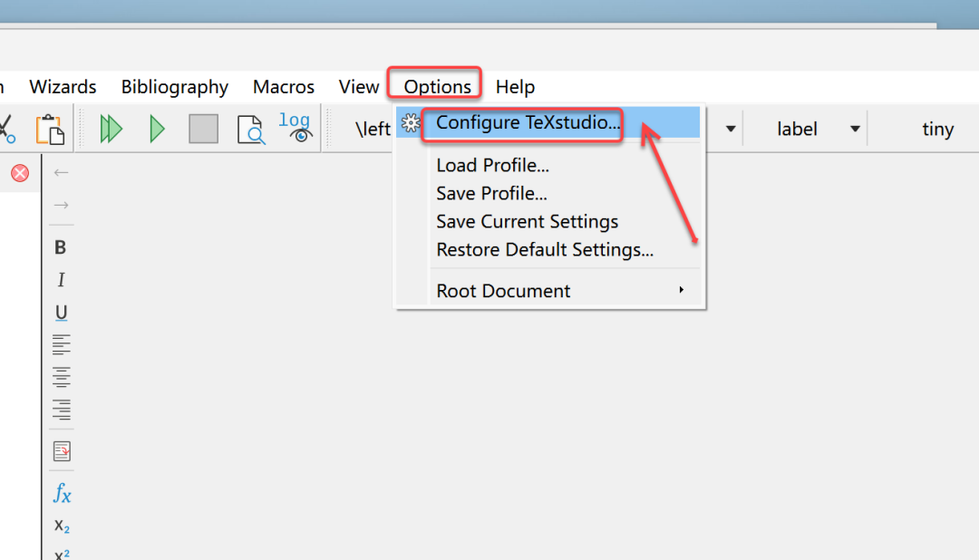The height and width of the screenshot is (560, 979).
Task: Open the View PDF magnifier icon
Action: [x=250, y=130]
